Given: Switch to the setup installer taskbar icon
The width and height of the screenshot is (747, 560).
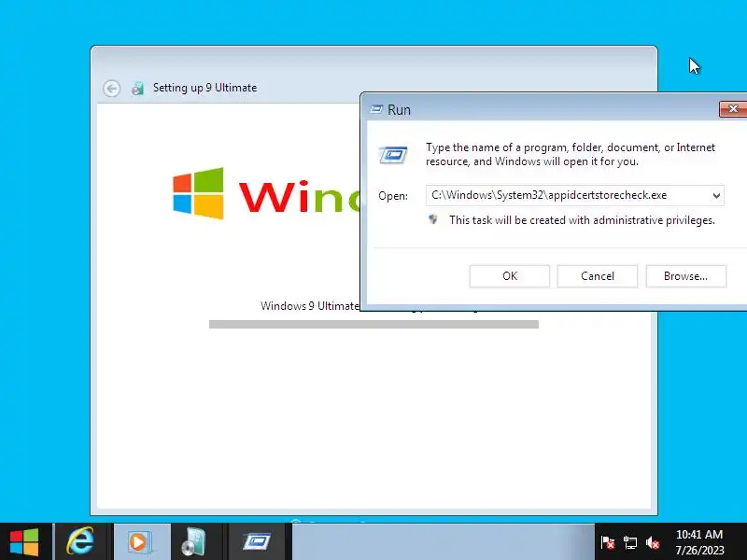Looking at the screenshot, I should [194, 542].
